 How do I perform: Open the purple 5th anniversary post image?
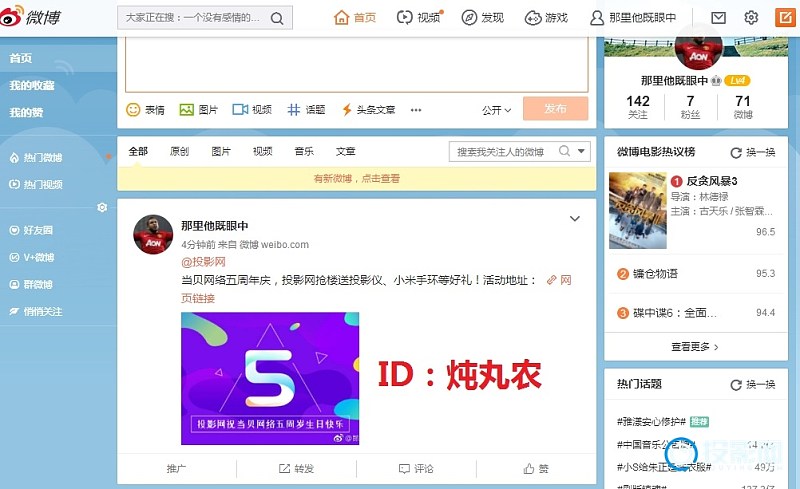pos(270,378)
